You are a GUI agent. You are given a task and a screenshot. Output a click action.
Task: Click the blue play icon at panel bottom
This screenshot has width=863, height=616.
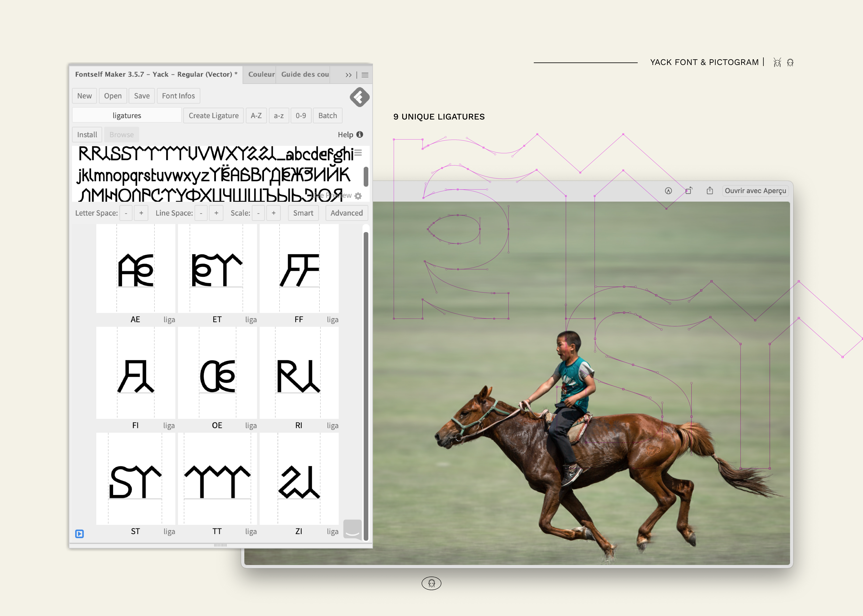point(79,534)
